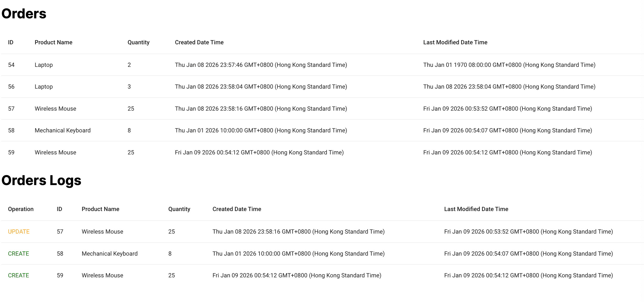Viewport: 644px width, 302px height.
Task: Select Mechanical Keyboard in Orders table
Action: tap(63, 131)
